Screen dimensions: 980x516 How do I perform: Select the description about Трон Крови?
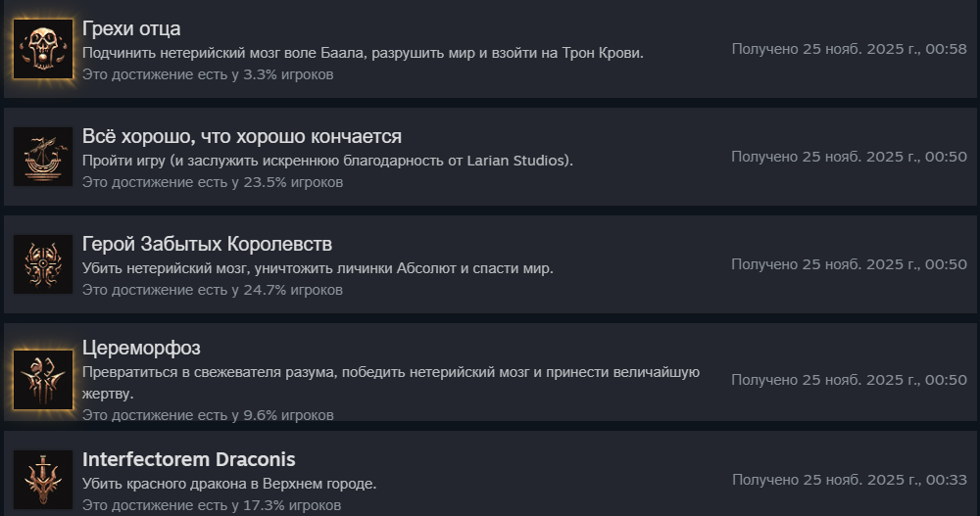[363, 53]
